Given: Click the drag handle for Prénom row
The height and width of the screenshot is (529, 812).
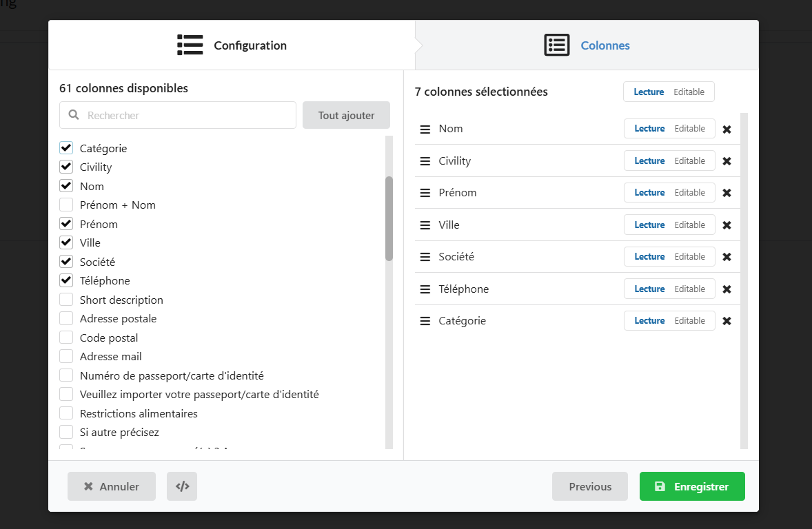Looking at the screenshot, I should 425,193.
